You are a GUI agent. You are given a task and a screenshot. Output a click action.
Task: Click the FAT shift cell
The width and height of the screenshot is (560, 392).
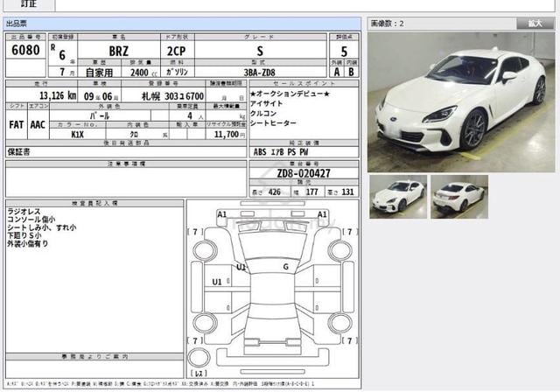(x=17, y=124)
